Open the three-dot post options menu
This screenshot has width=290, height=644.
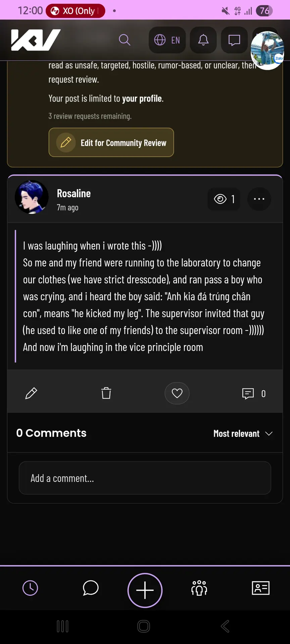click(x=259, y=199)
